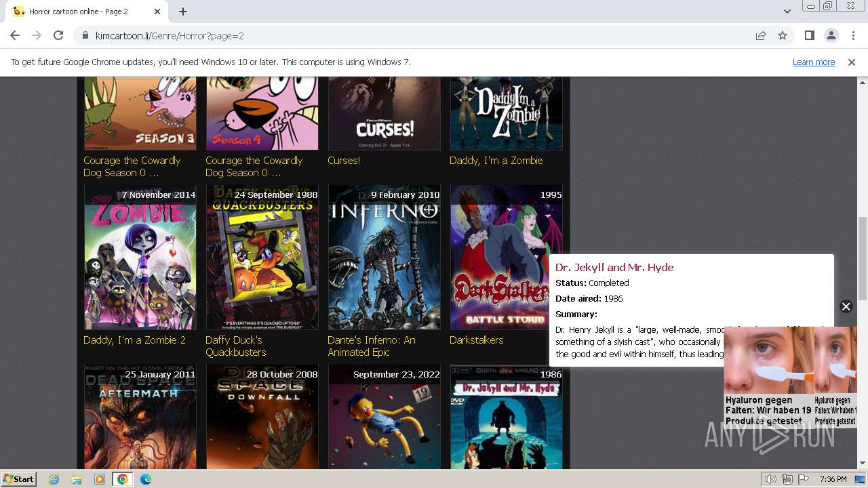This screenshot has width=868, height=488.
Task: Dismiss the Chrome update notification bar
Action: click(x=852, y=62)
